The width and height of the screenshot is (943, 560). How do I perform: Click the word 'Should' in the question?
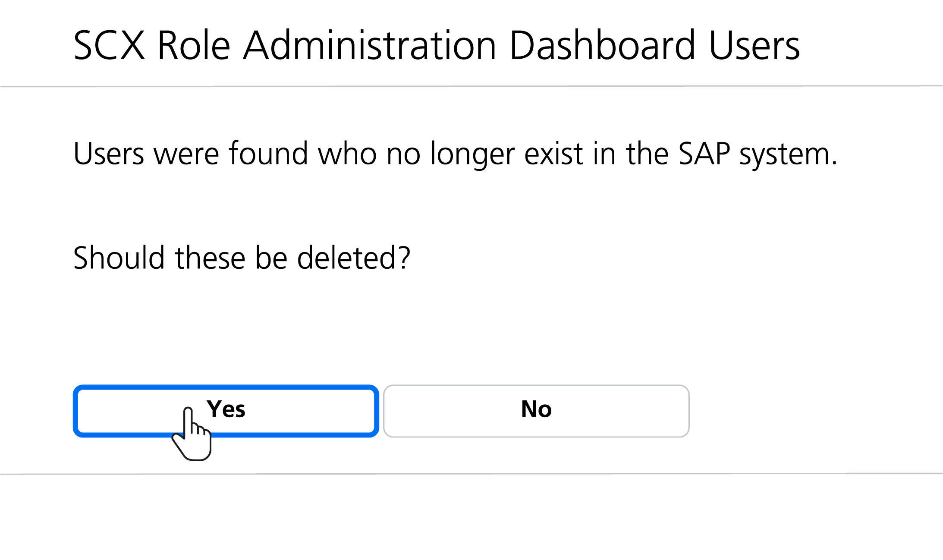pos(119,258)
